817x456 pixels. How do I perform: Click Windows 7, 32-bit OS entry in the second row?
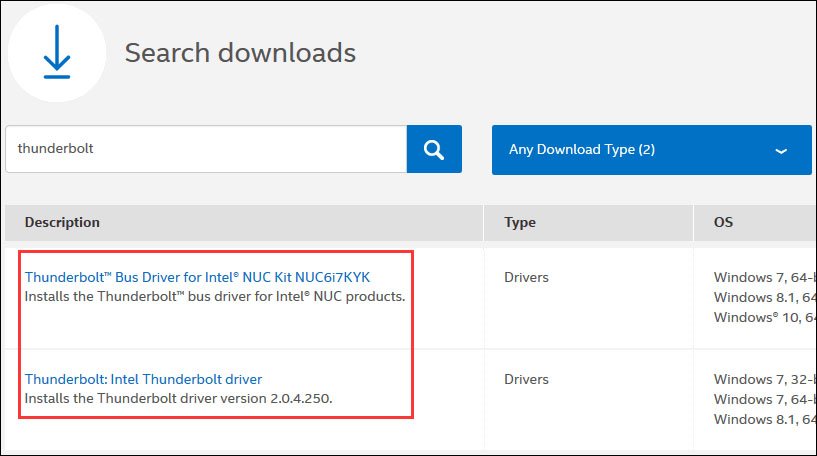click(x=762, y=380)
